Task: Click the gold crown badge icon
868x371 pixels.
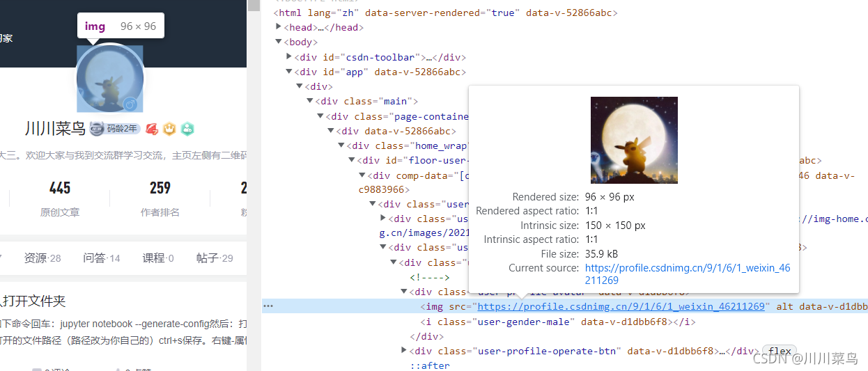Action: (169, 129)
